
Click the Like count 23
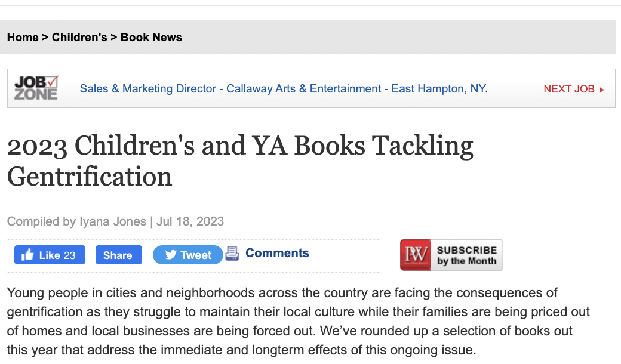69,255
